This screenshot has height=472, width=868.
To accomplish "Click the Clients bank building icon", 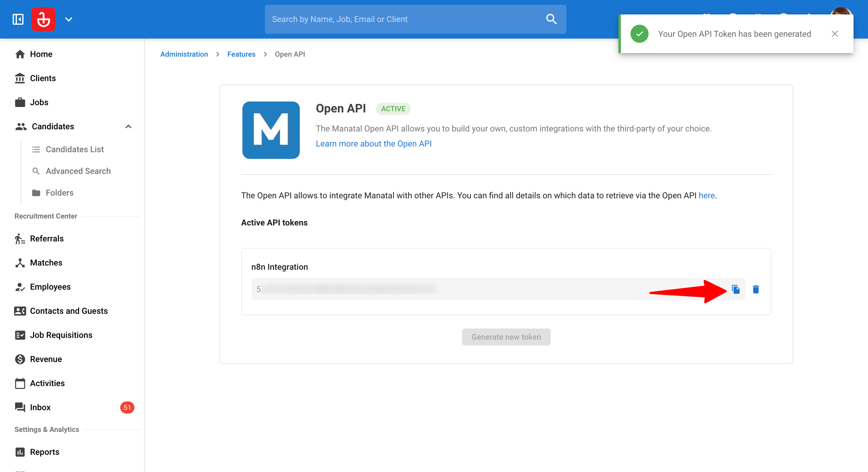I will click(x=20, y=78).
